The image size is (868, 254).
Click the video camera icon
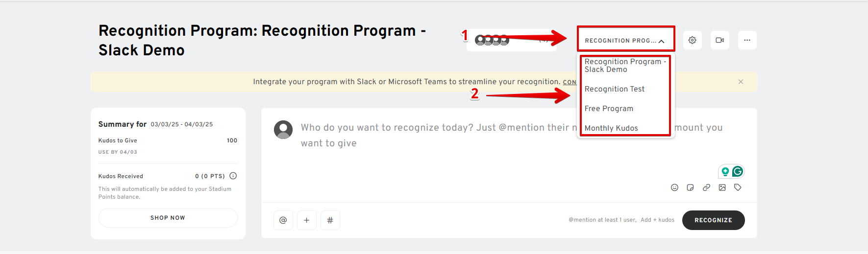click(x=719, y=40)
